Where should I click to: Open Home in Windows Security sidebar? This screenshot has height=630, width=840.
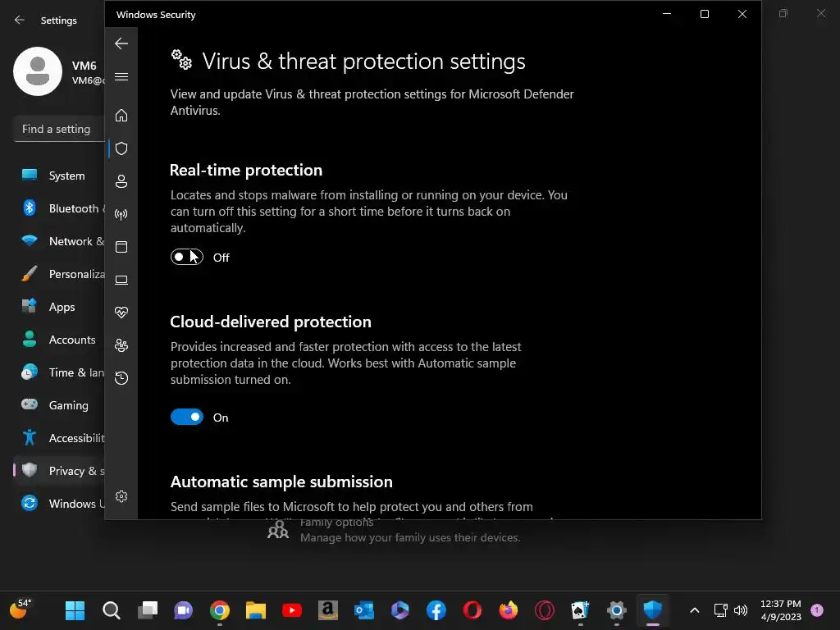tap(121, 116)
